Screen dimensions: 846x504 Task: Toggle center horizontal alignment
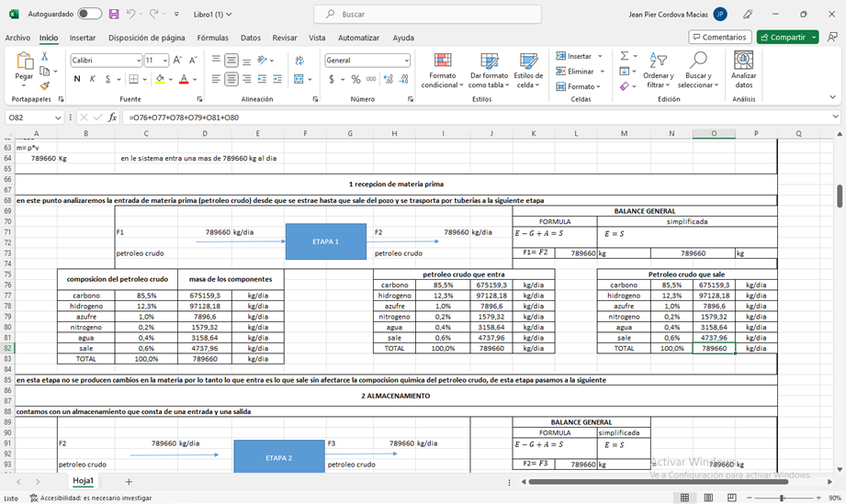click(231, 79)
